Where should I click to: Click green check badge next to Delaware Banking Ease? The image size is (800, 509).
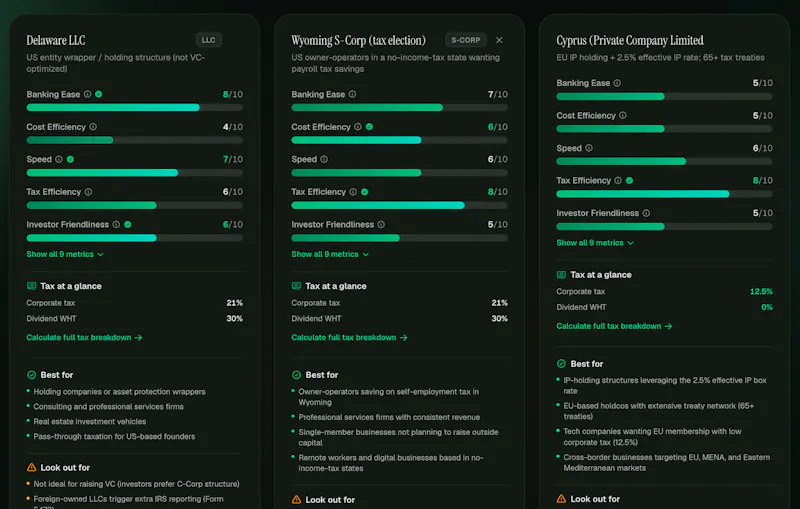tap(98, 94)
